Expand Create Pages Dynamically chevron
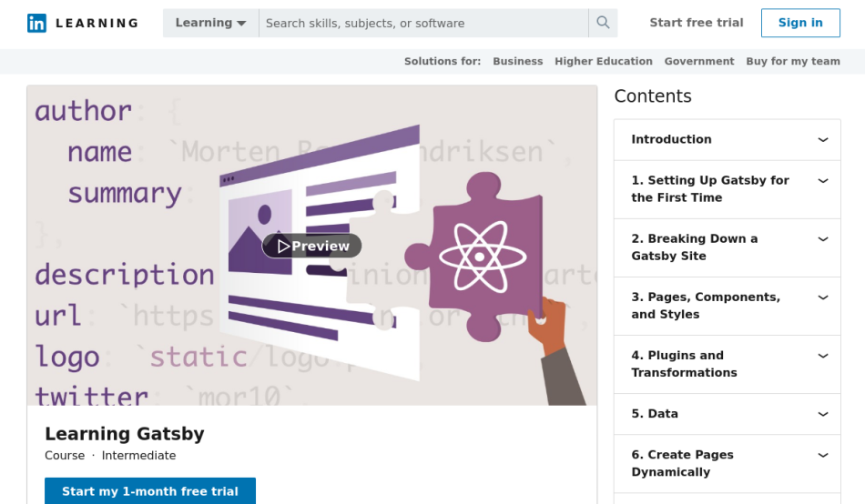This screenshot has width=865, height=504. click(x=823, y=456)
